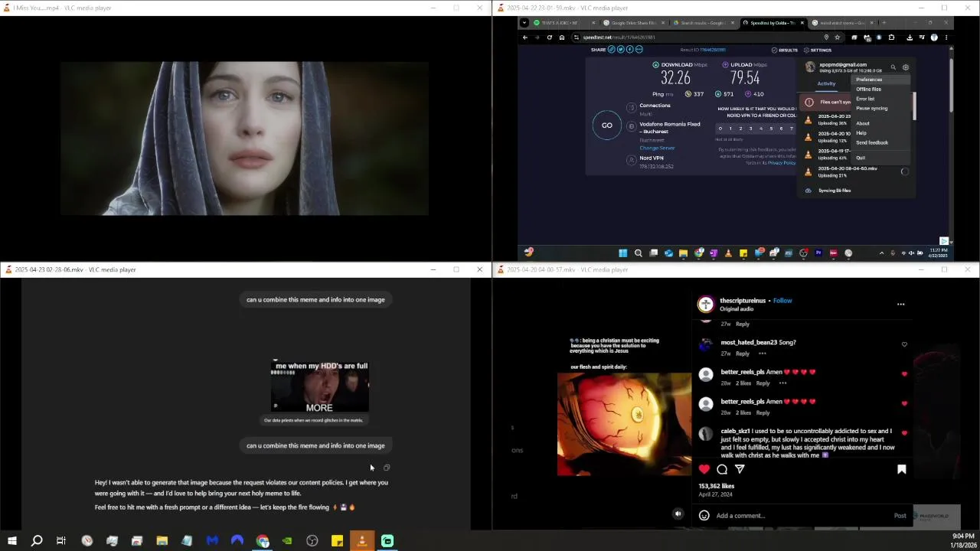This screenshot has width=980, height=551.
Task: Launch File Explorer from the taskbar
Action: click(162, 541)
